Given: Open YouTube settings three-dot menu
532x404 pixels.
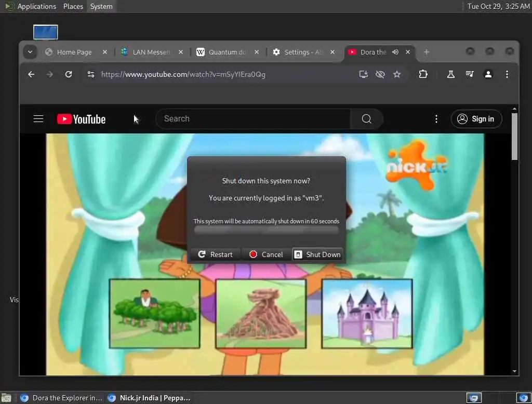Looking at the screenshot, I should pyautogui.click(x=436, y=119).
